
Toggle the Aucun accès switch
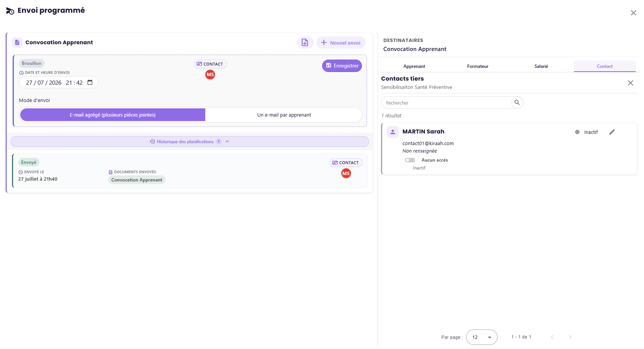[410, 160]
